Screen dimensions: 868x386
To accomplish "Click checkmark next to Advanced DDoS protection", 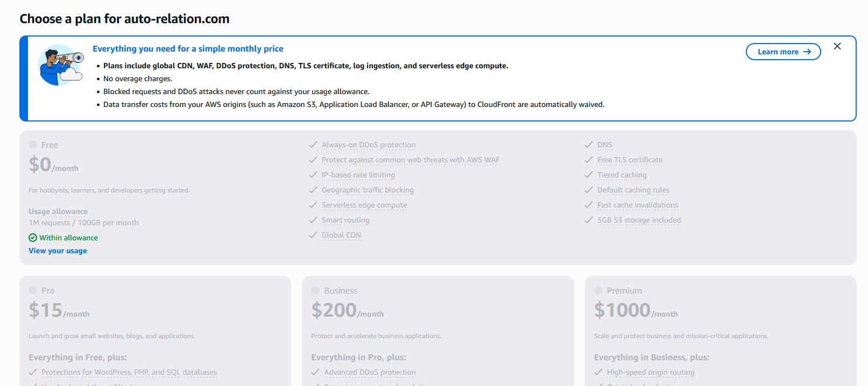I will (x=315, y=372).
